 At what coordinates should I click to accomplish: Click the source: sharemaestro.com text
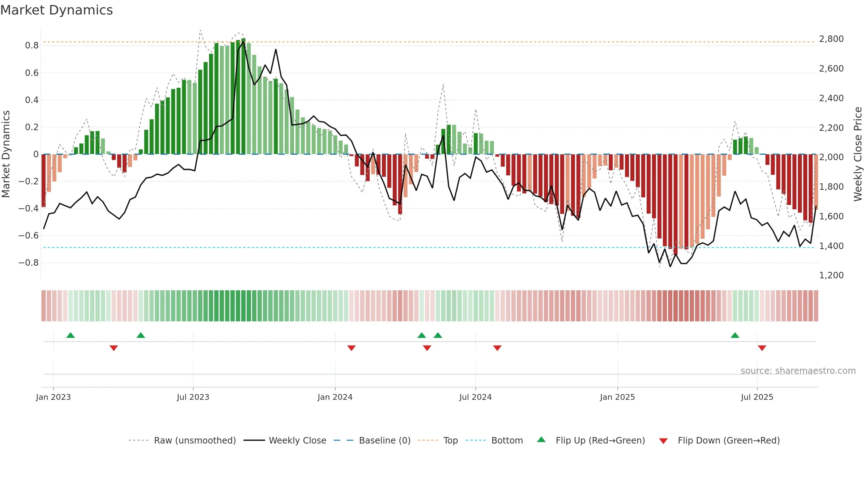coord(798,371)
